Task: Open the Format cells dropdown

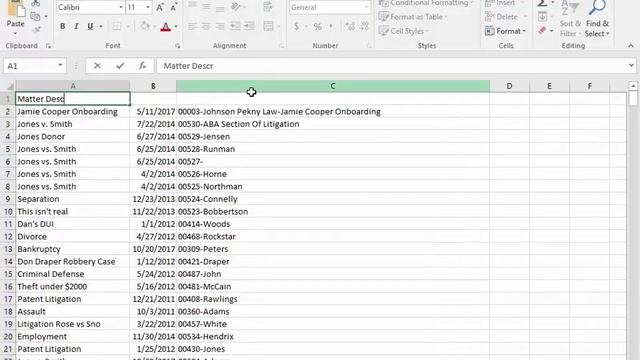Action: [x=505, y=31]
